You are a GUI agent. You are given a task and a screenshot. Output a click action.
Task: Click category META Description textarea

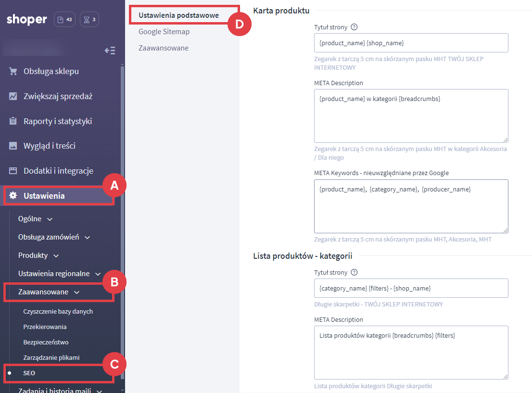coord(411,353)
